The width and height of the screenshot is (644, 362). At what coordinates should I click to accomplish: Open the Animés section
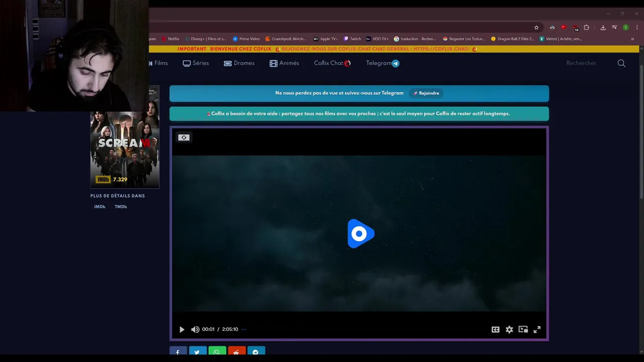click(284, 63)
